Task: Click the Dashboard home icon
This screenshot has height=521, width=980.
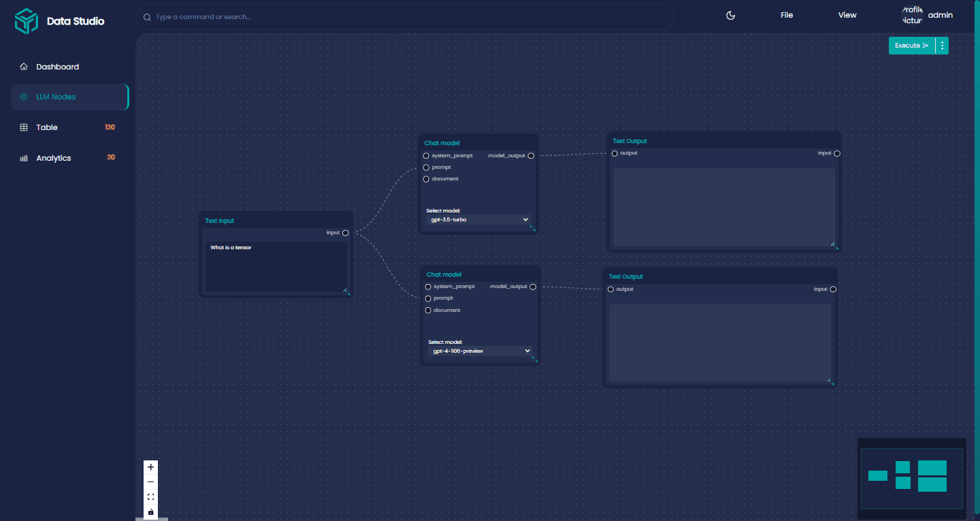Action: (x=24, y=67)
